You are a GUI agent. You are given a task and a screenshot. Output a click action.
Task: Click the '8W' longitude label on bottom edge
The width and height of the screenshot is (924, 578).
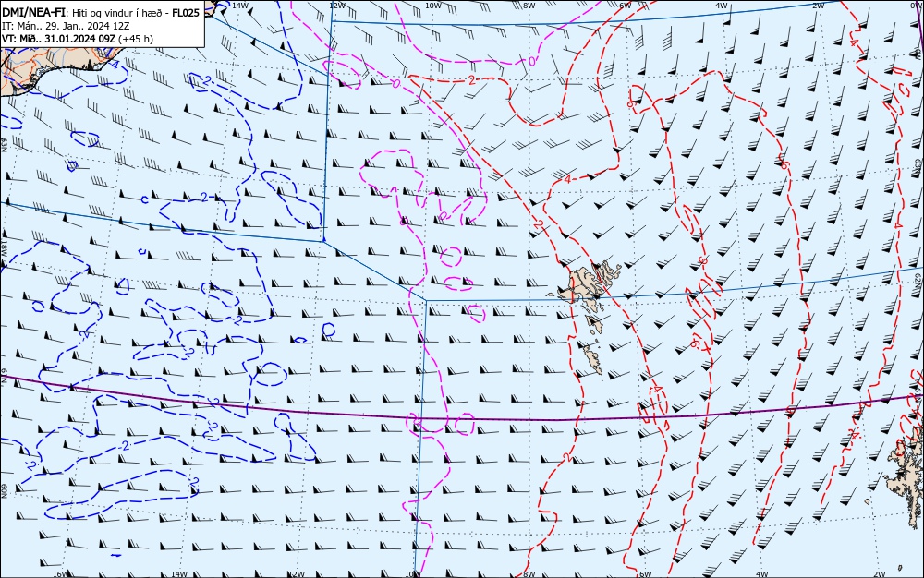click(x=529, y=574)
